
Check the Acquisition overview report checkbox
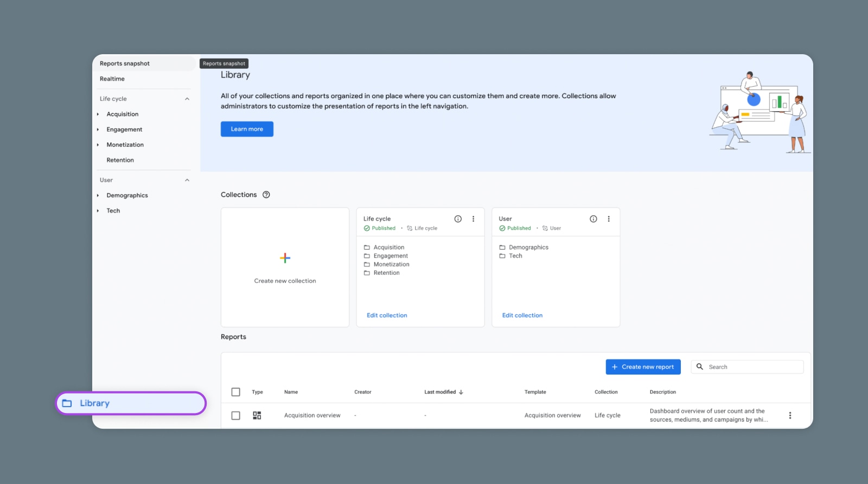coord(235,415)
